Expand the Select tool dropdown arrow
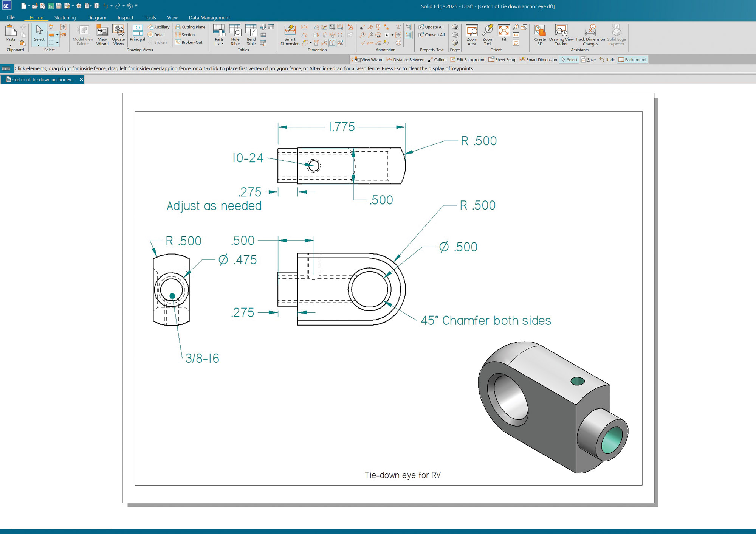Image resolution: width=756 pixels, height=534 pixels. coord(39,45)
